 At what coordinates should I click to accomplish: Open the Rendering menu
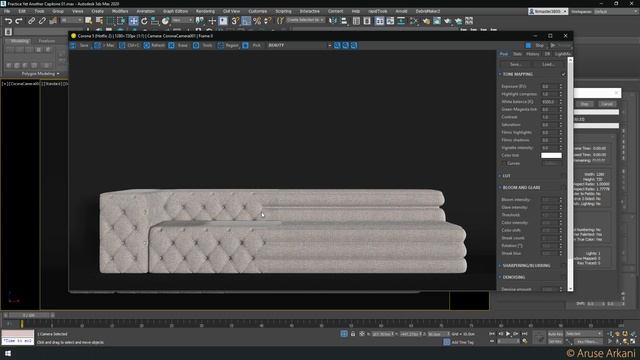[205, 11]
